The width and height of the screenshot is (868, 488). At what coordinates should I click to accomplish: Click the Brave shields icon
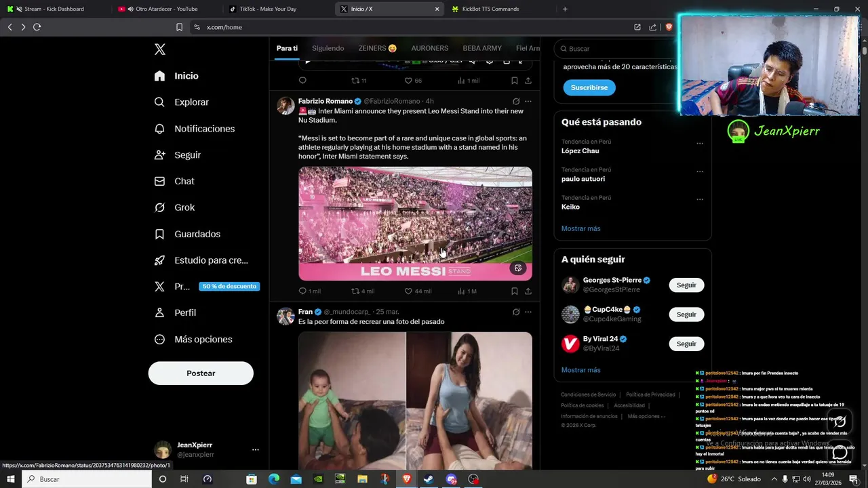coord(669,27)
